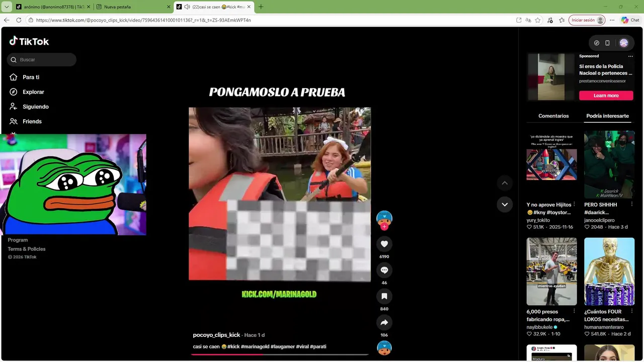Switch to the anónimo TikTok tab
644x362 pixels.
click(x=52, y=7)
